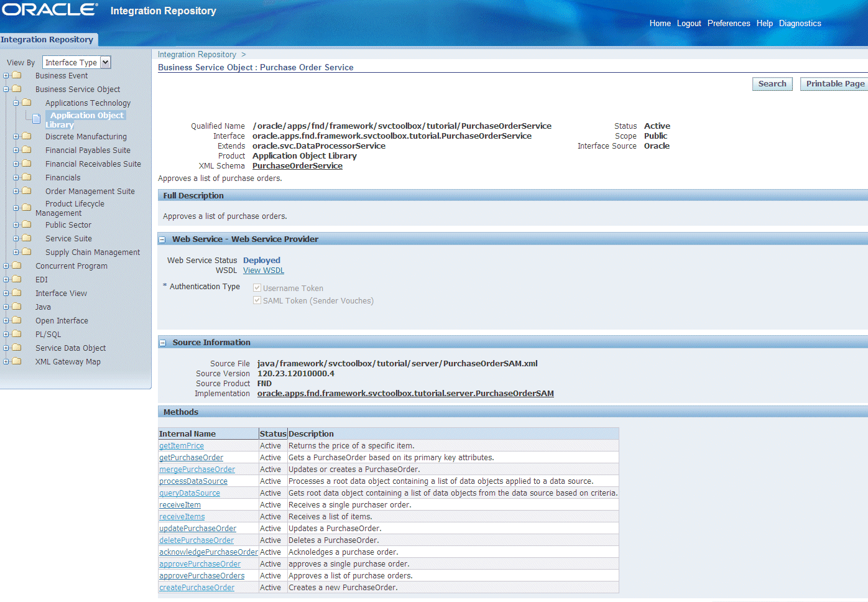Open the Interface Type View By dropdown
The image size is (868, 602).
coord(76,62)
